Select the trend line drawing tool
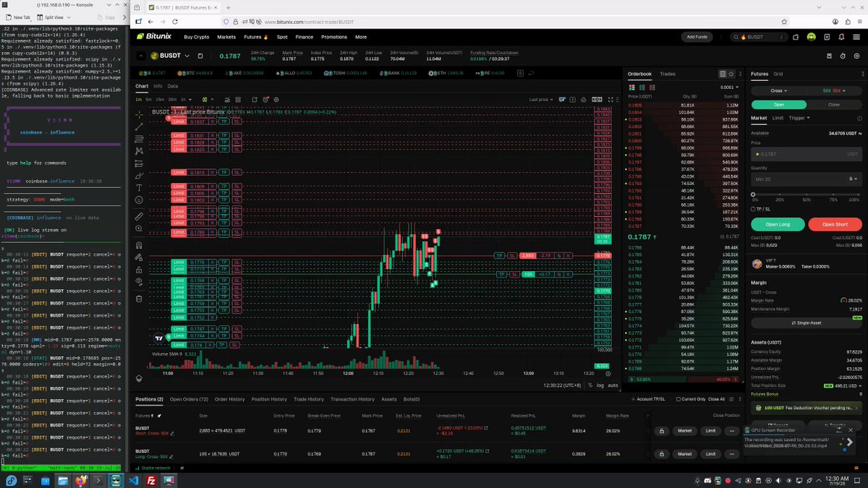This screenshot has width=868, height=488. [139, 127]
